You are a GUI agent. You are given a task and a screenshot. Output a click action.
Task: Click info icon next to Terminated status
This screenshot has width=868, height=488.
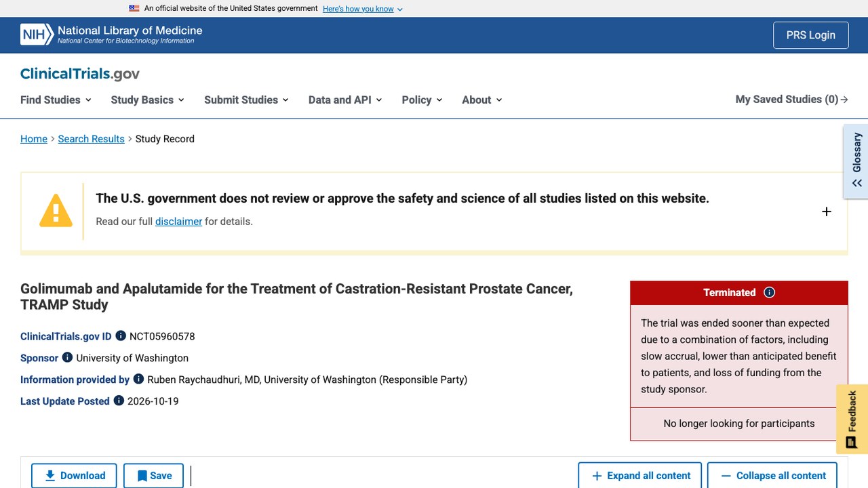point(769,292)
